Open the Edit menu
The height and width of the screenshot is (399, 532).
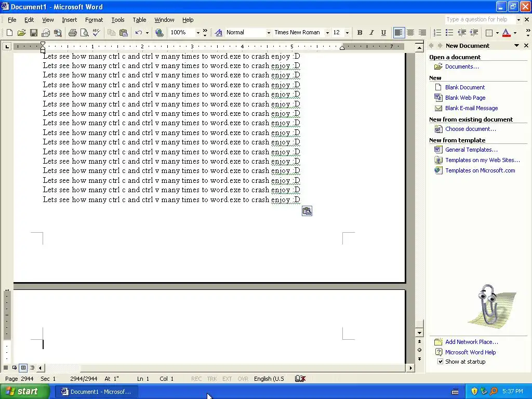tap(29, 20)
